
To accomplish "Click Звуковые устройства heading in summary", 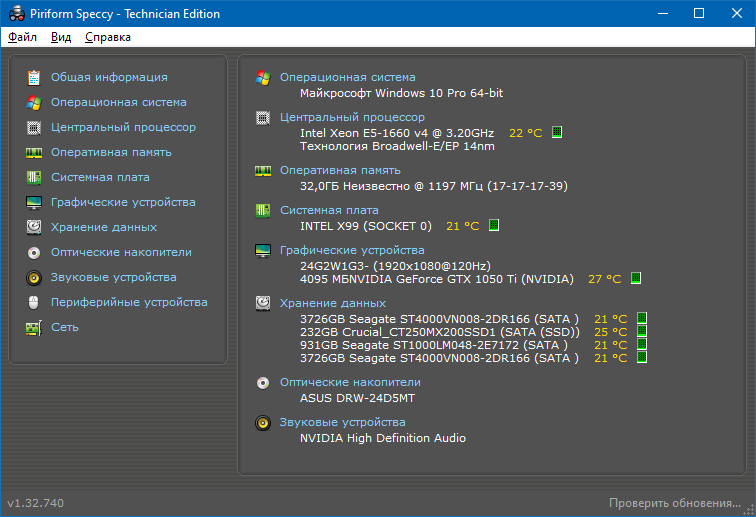I will pyautogui.click(x=343, y=422).
